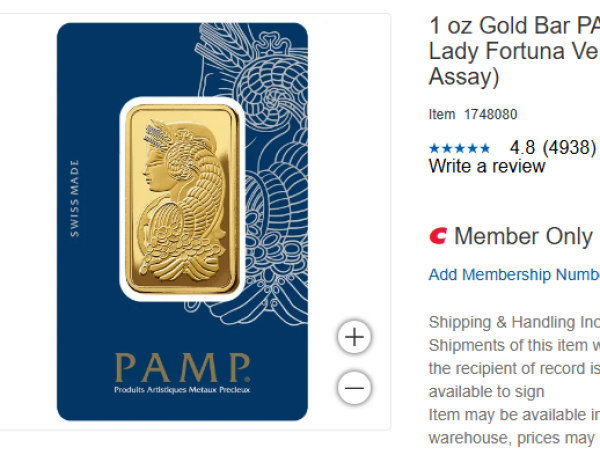Click the red Costco member icon
This screenshot has width=600, height=455.
click(x=438, y=236)
